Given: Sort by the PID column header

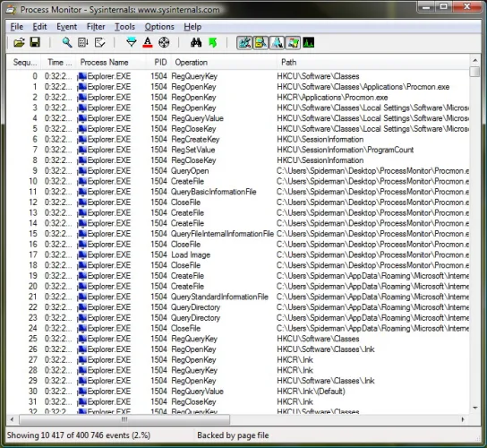Looking at the screenshot, I should [x=160, y=62].
